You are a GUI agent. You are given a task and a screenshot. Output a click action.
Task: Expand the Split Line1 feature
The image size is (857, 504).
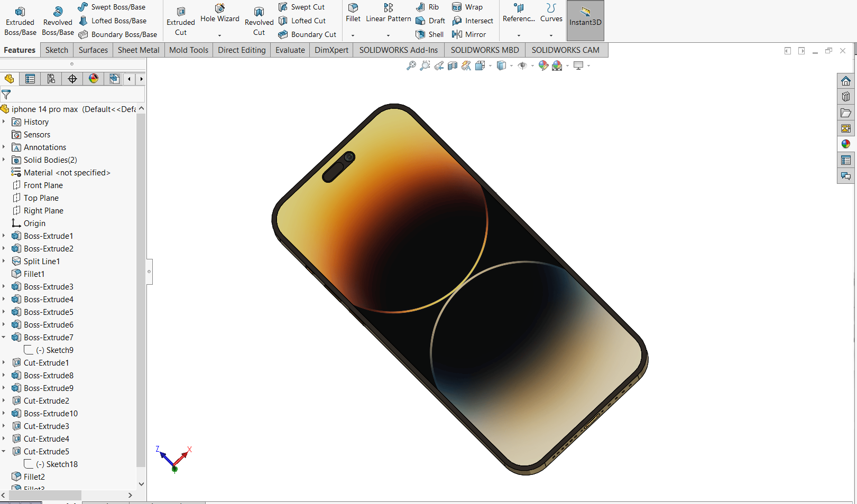pyautogui.click(x=4, y=261)
